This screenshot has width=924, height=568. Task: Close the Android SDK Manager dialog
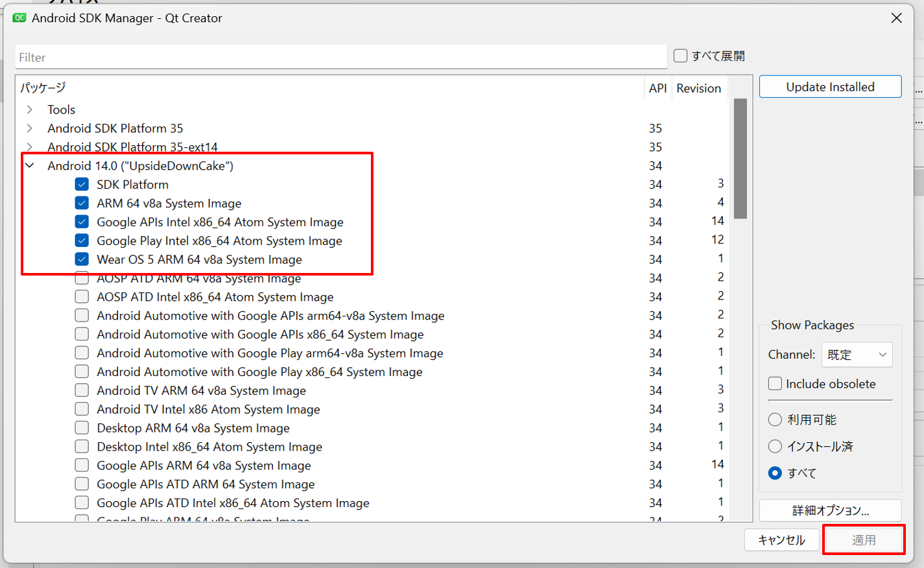click(x=896, y=18)
